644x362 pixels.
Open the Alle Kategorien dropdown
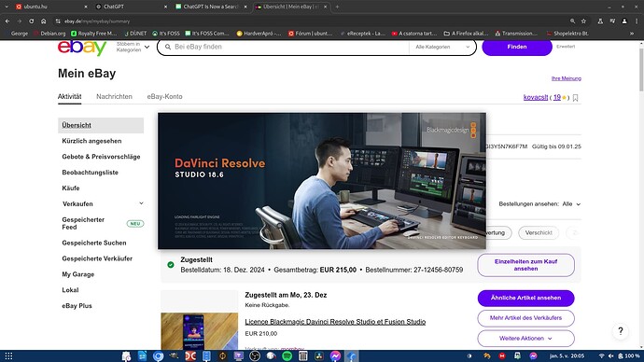[x=442, y=47]
